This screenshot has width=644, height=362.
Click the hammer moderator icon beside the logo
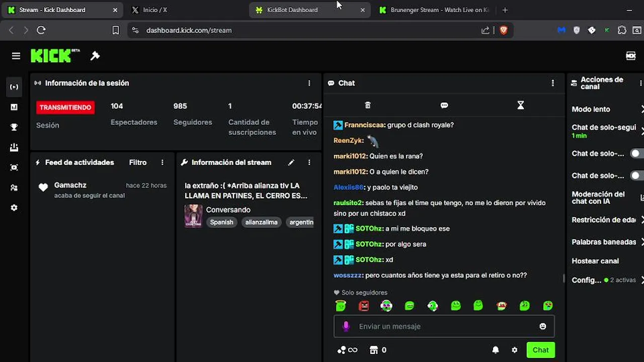pyautogui.click(x=95, y=56)
